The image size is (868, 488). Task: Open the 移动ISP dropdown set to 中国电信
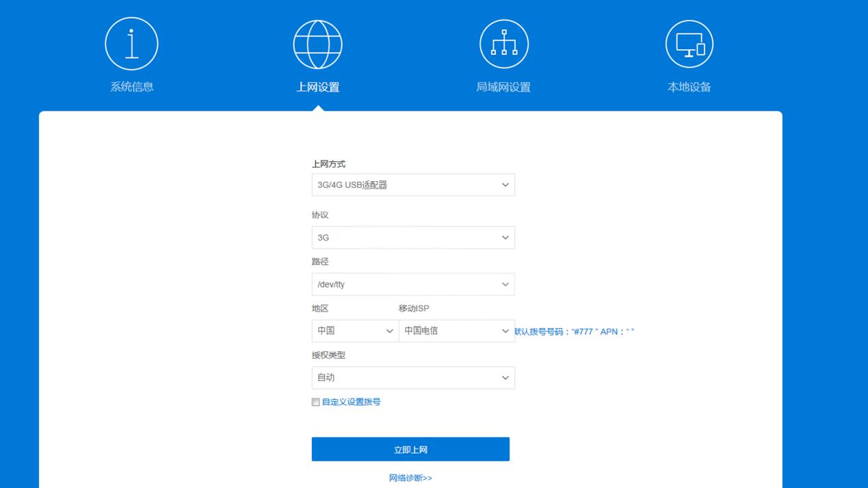(456, 331)
